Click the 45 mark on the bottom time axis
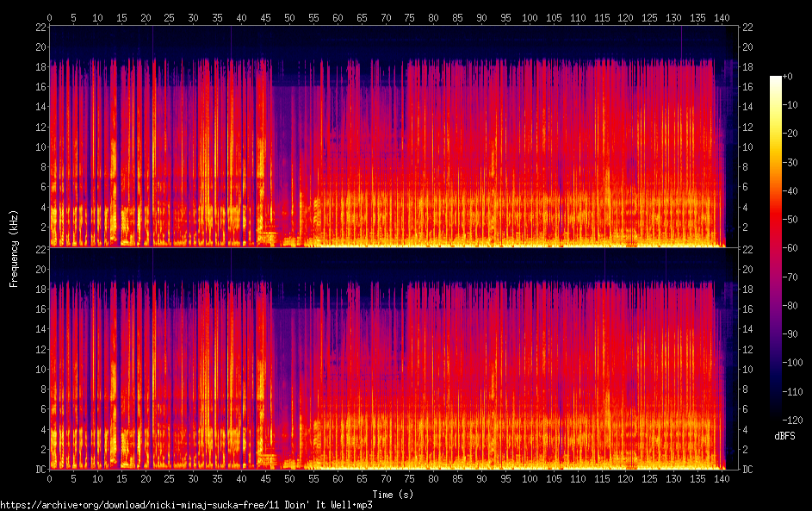 (x=266, y=478)
